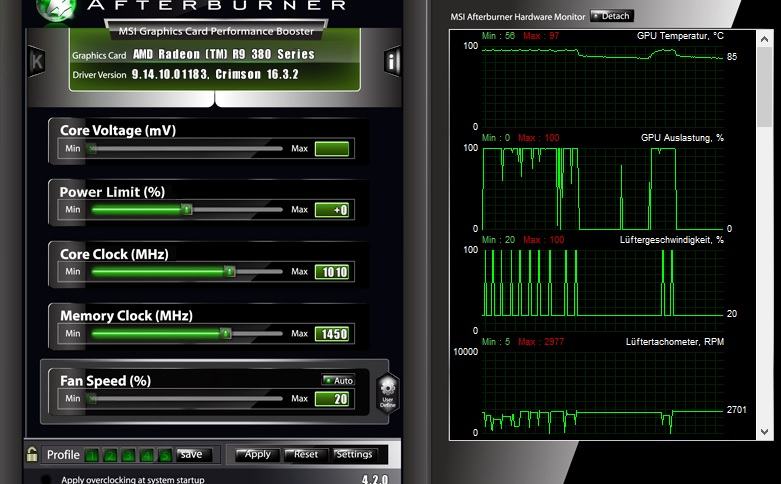Detach the Hardware Monitor window
781x484 pixels.
(x=612, y=16)
